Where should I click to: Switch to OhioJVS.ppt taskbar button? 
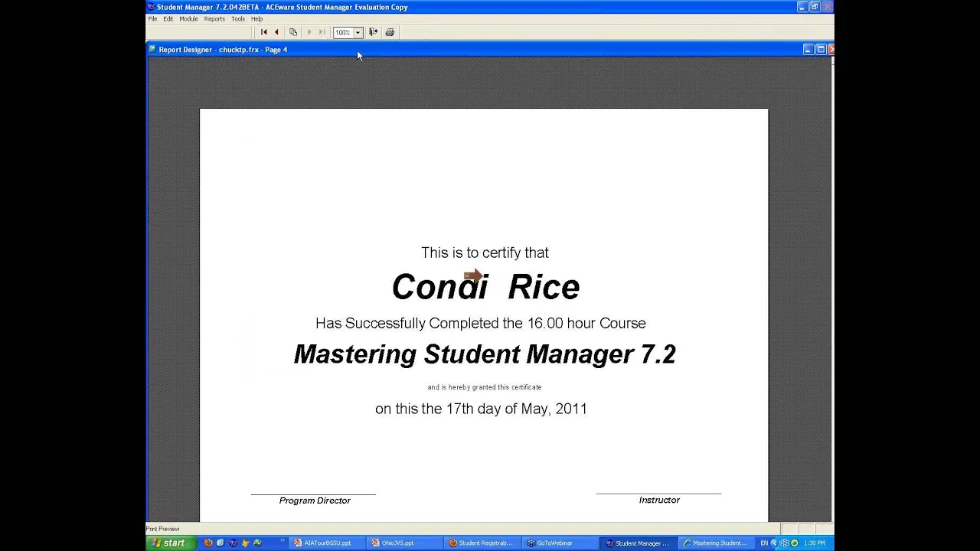pos(404,543)
